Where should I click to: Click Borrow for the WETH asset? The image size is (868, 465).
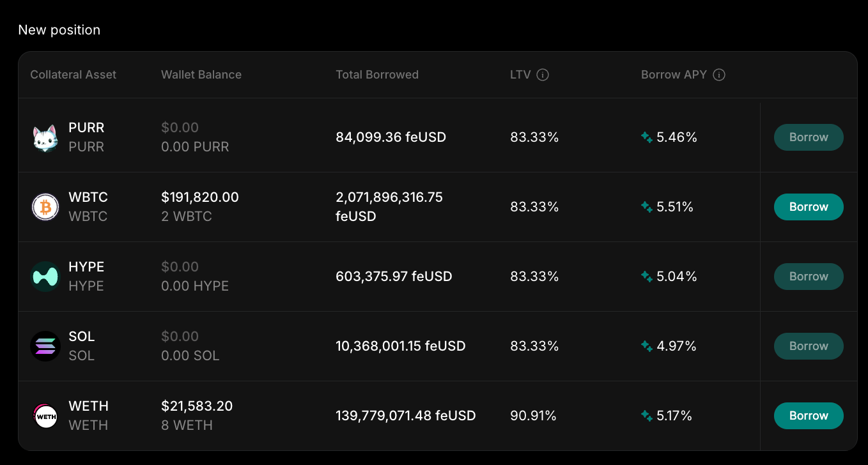click(809, 415)
